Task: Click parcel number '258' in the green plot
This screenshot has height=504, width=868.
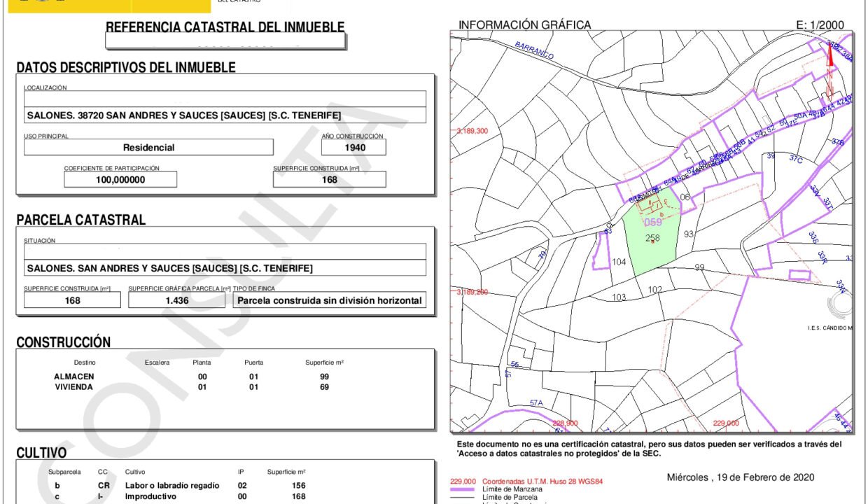Action: tap(652, 238)
